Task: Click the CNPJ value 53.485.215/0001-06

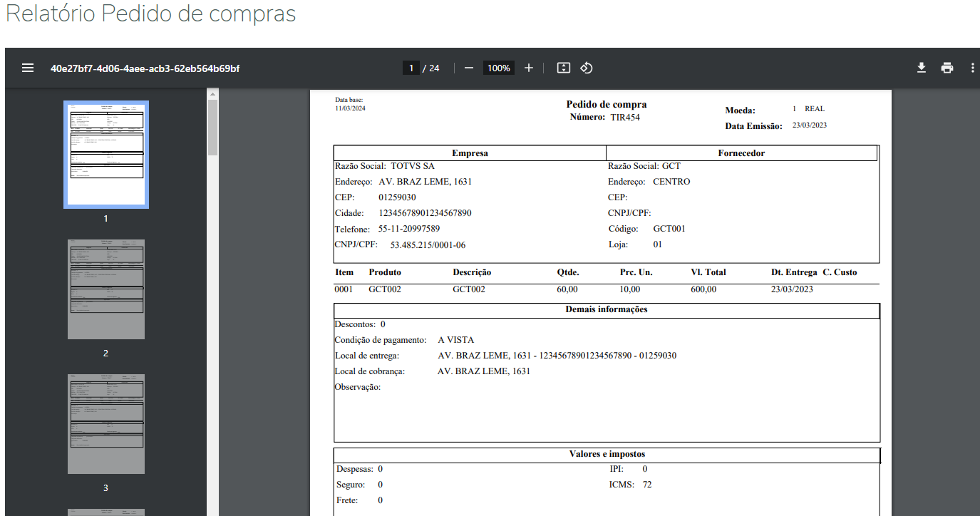Action: point(428,245)
